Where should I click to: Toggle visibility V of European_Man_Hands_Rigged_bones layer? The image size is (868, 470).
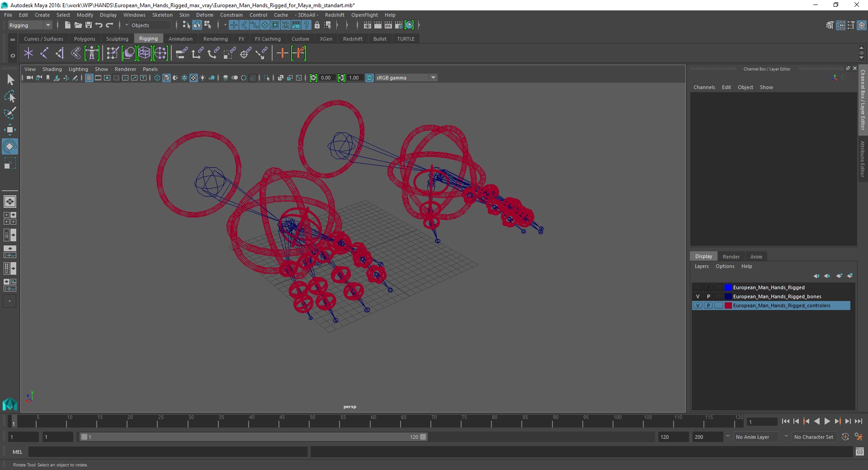[x=698, y=296]
